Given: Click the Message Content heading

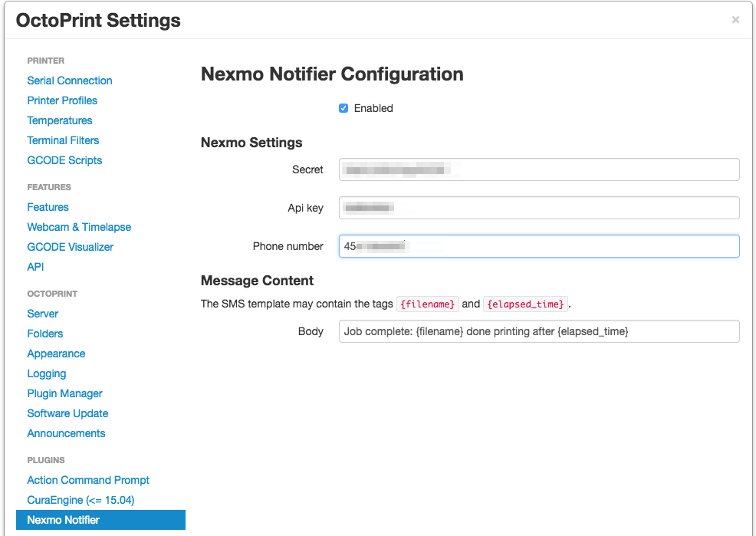Looking at the screenshot, I should point(257,281).
